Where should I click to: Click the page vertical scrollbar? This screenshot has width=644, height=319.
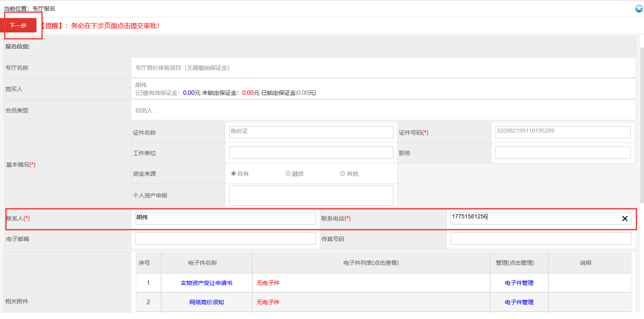coord(642,125)
